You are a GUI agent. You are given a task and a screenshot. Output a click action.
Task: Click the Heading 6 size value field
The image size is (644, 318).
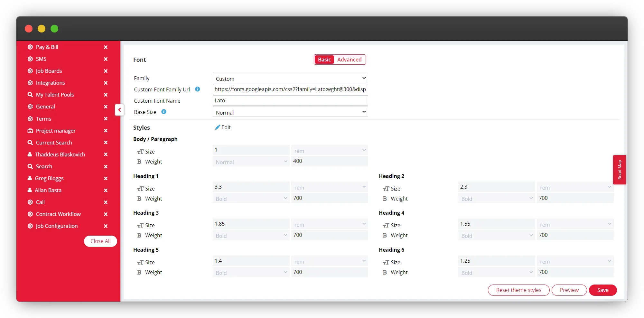tap(497, 261)
